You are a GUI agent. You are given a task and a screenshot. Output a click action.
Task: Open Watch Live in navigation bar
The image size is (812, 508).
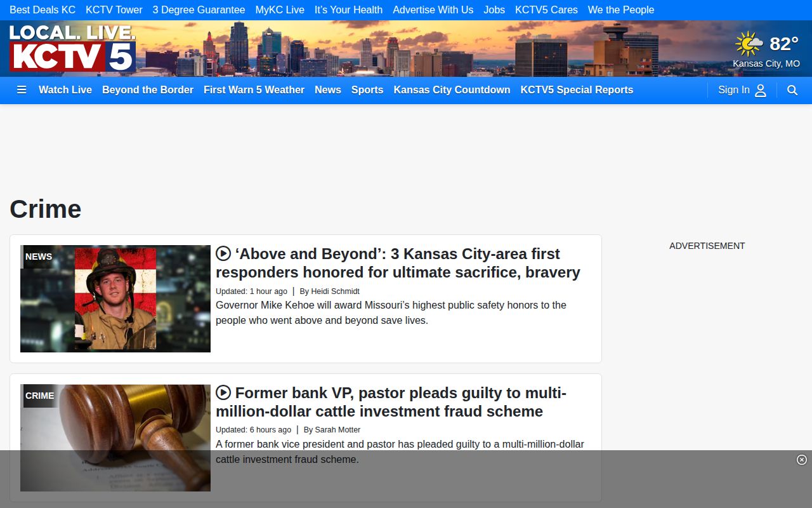pos(65,90)
